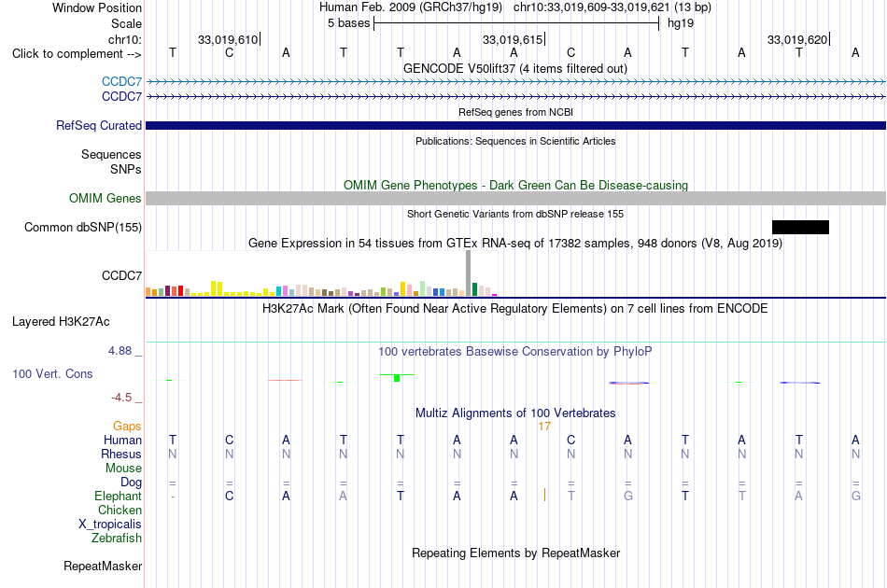The height and width of the screenshot is (588, 887).
Task: Click the chr10:33,019,609-33,019,621 range text
Action: click(x=592, y=7)
